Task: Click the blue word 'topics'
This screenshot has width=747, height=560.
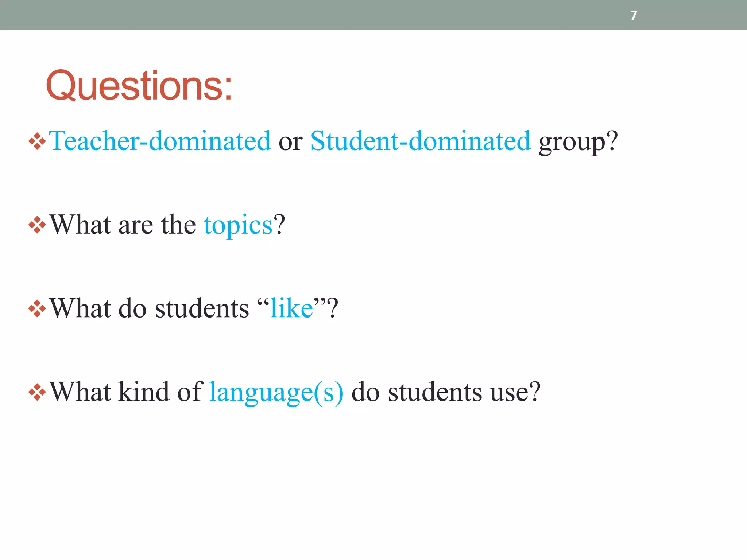Action: click(238, 226)
